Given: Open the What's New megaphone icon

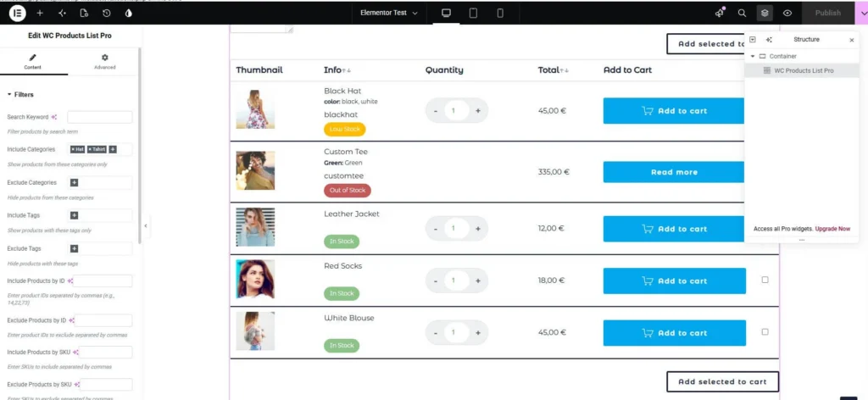Looking at the screenshot, I should tap(720, 13).
